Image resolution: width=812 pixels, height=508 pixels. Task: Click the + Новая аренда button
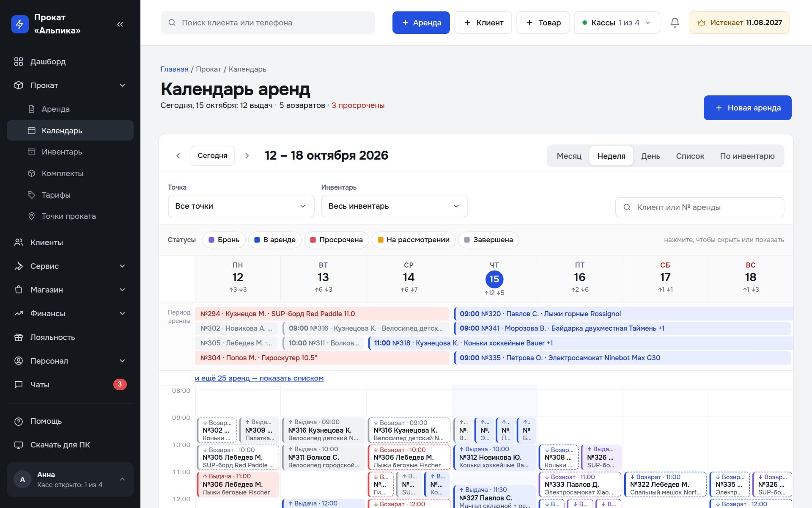(x=748, y=108)
